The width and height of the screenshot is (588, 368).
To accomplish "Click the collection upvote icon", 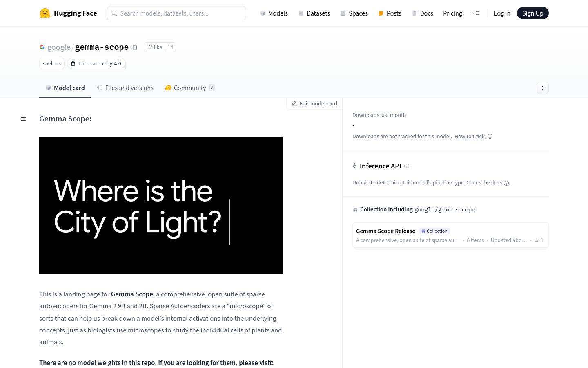I will 537,240.
